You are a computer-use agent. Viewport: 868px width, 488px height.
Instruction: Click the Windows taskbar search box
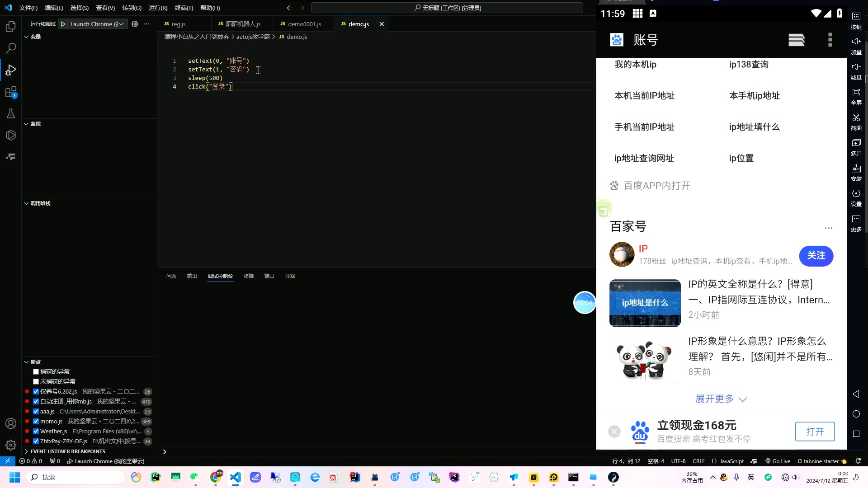pos(75,477)
